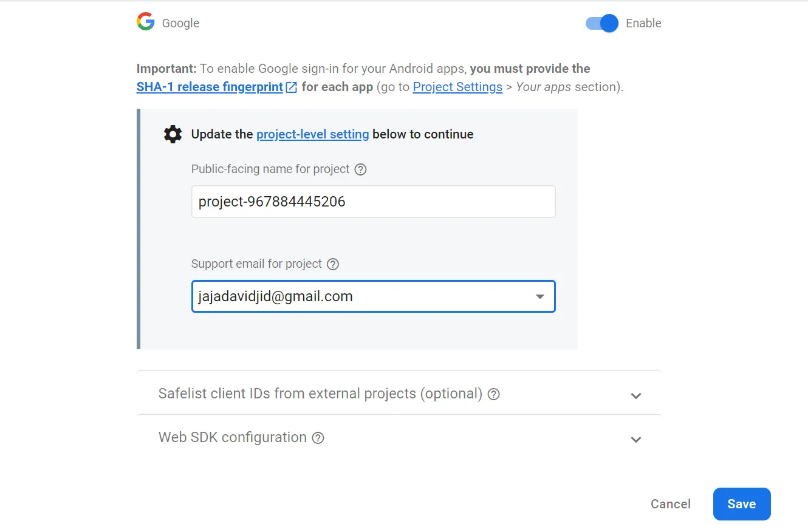808x532 pixels.
Task: Click the external-link icon on SHA-1 fingerprint
Action: tap(290, 86)
